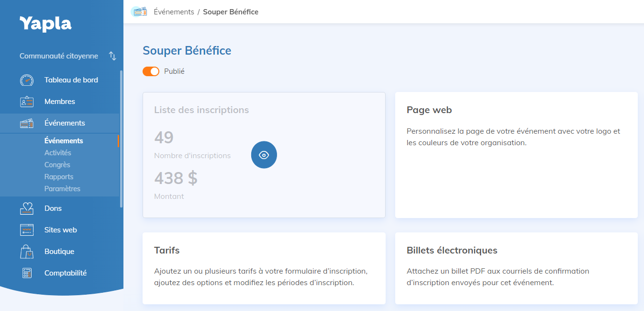Open the Communauté citoyenne organization selector
The width and height of the screenshot is (644, 311).
coord(59,56)
